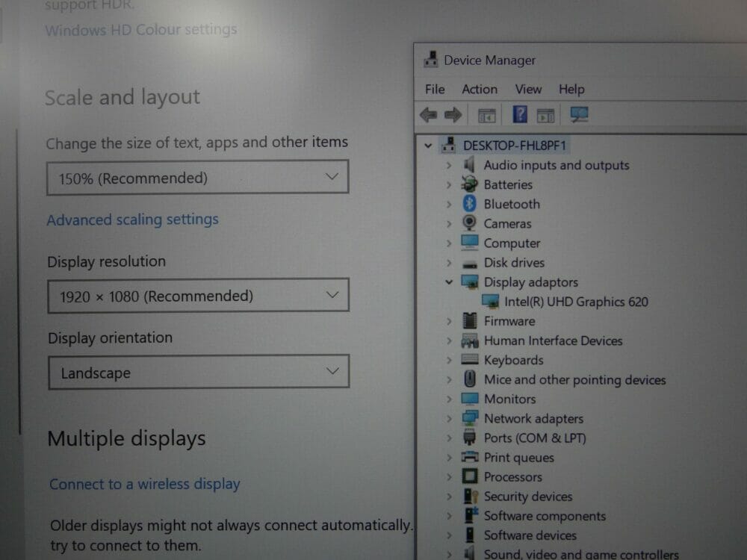Select the Print queues label
Viewport: 747px width, 560px height.
tap(519, 458)
